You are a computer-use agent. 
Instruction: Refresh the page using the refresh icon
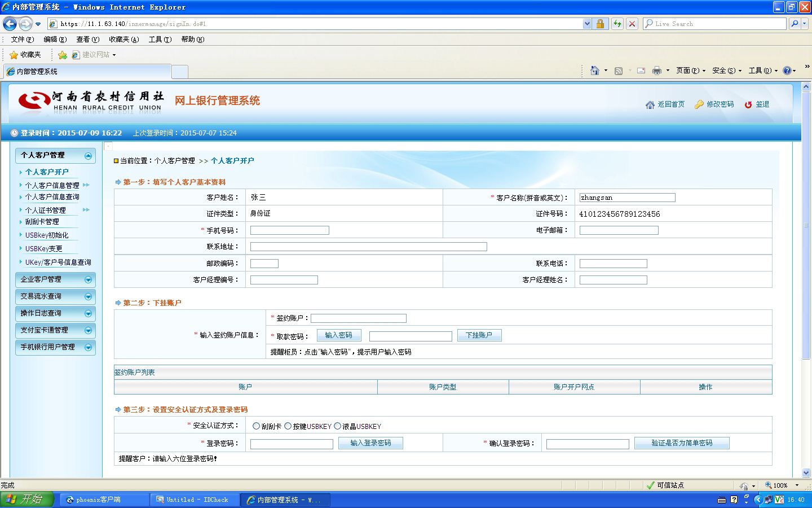coord(617,24)
